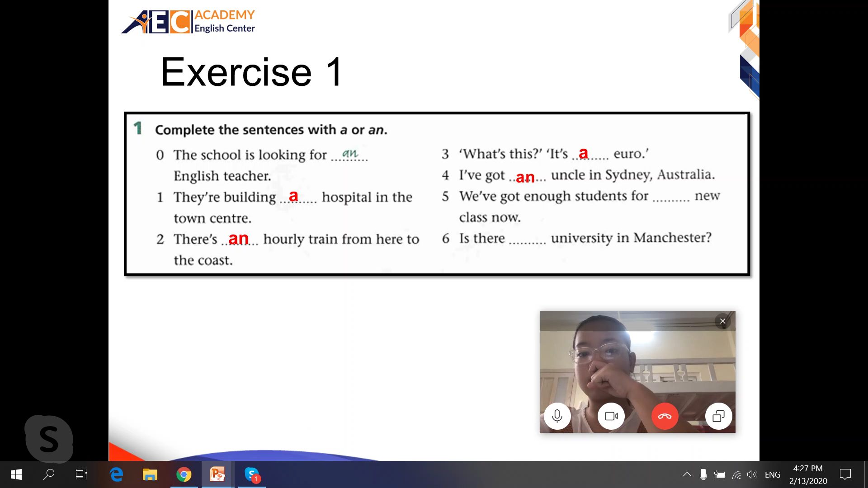Click the Skype logo bubble

click(x=49, y=439)
